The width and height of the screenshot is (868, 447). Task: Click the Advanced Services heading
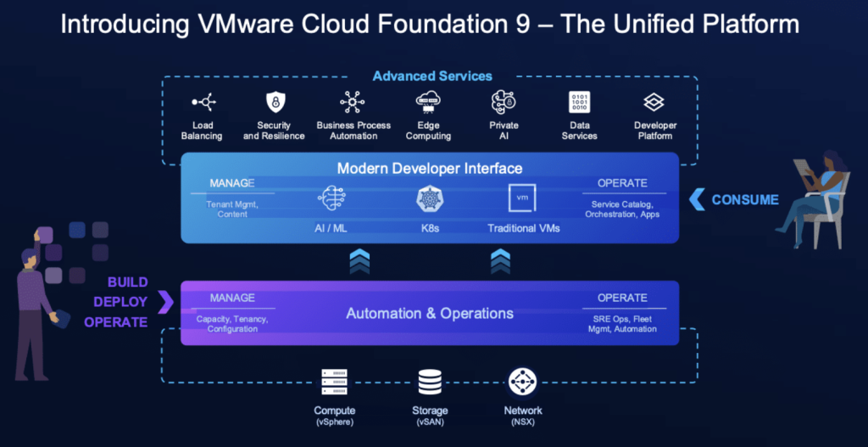click(432, 75)
